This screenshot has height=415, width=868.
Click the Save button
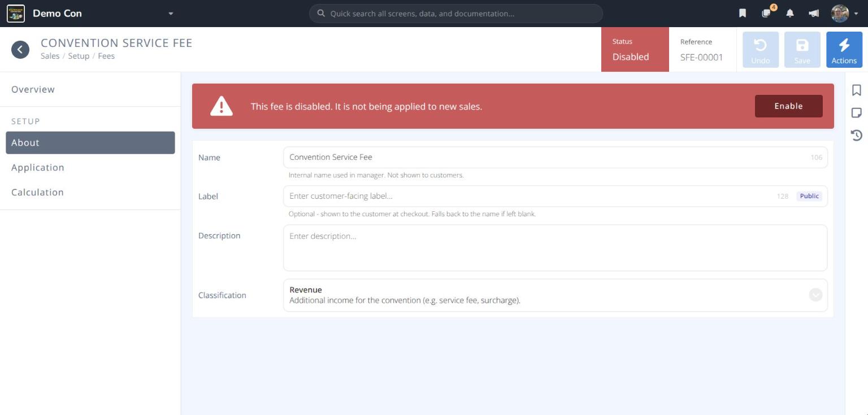pos(802,50)
